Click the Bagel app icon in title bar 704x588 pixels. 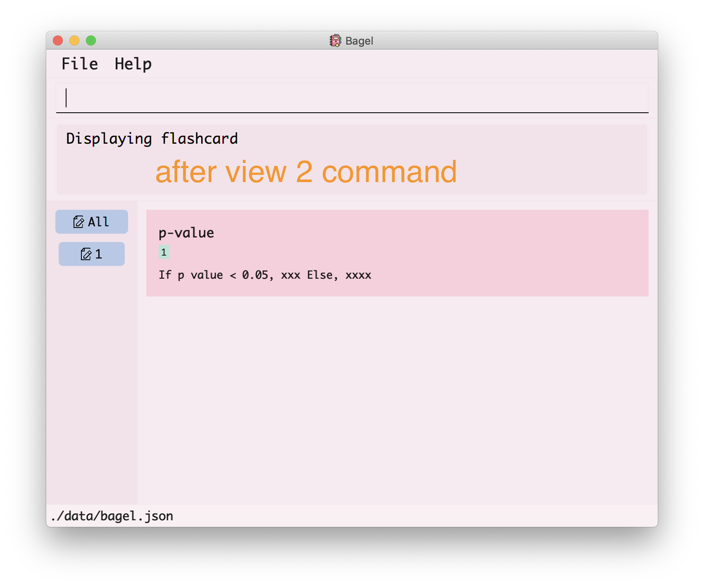click(x=335, y=40)
